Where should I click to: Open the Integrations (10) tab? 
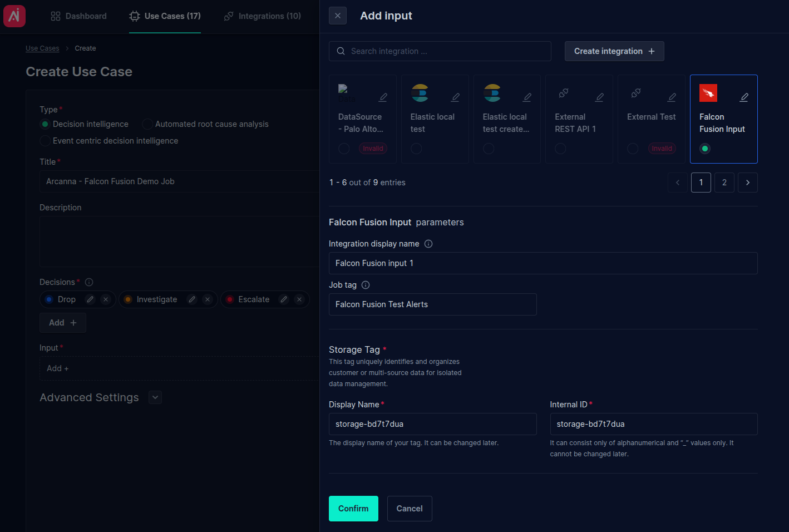point(262,16)
